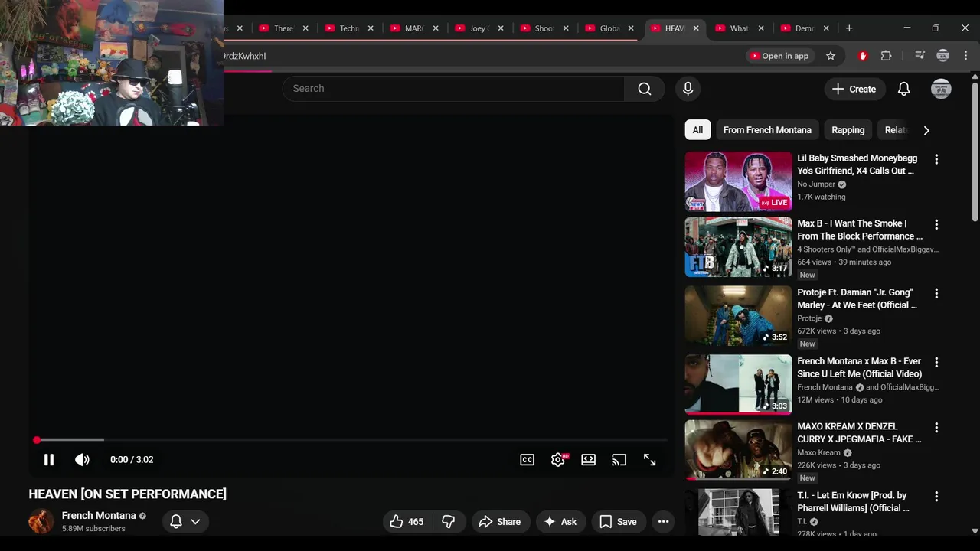980x551 pixels.
Task: Share the HEAVEN video
Action: 499,522
